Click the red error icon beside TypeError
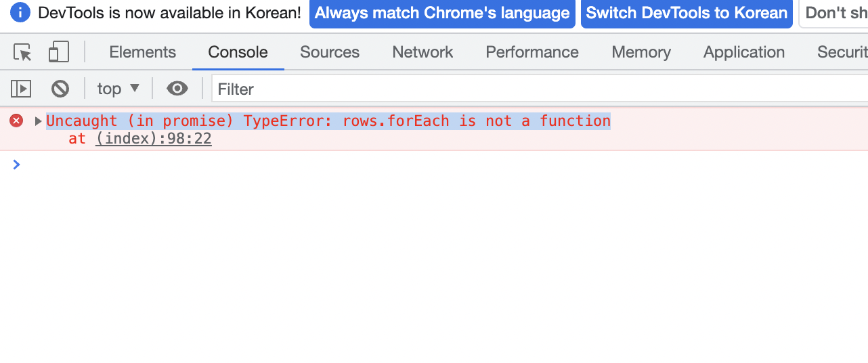868x363 pixels. coord(16,121)
